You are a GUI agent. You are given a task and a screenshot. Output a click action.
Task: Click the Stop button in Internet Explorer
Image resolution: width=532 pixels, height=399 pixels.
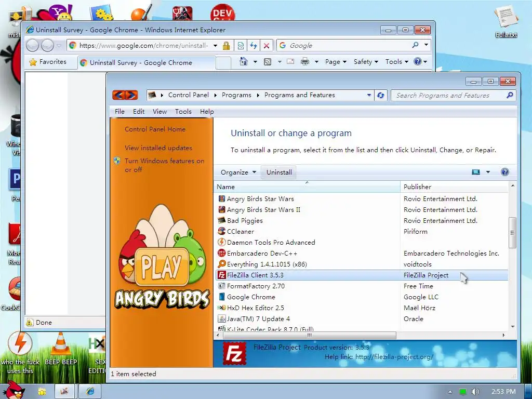[x=267, y=46]
